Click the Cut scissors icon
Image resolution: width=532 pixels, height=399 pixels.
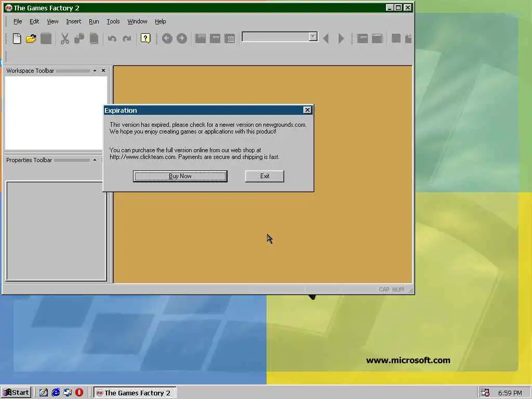(64, 38)
